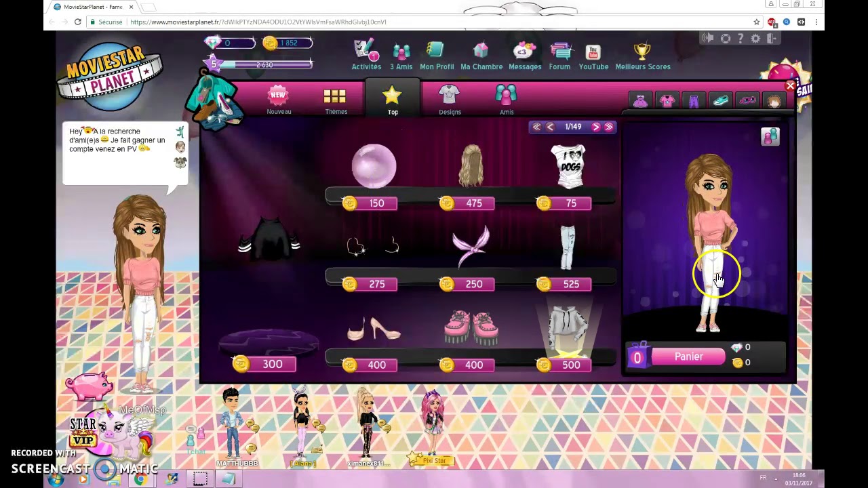Click the browser address bar URL
The width and height of the screenshot is (868, 488).
coord(258,22)
